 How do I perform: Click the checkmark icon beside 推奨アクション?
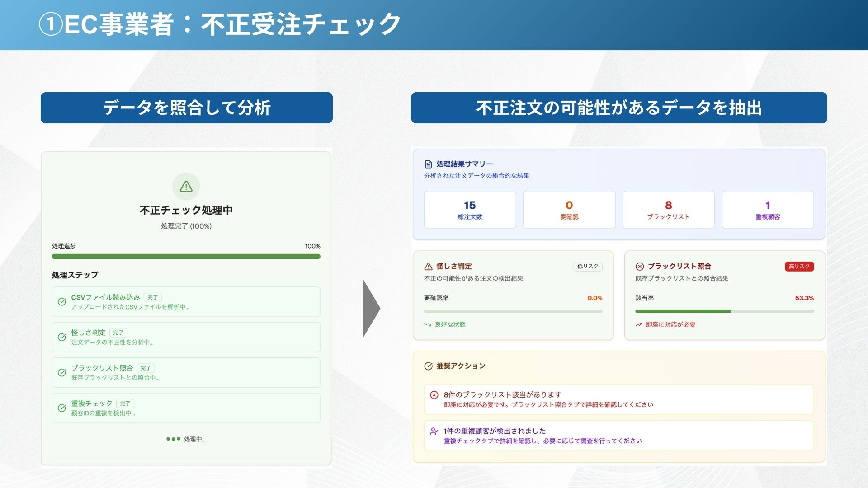click(x=428, y=366)
